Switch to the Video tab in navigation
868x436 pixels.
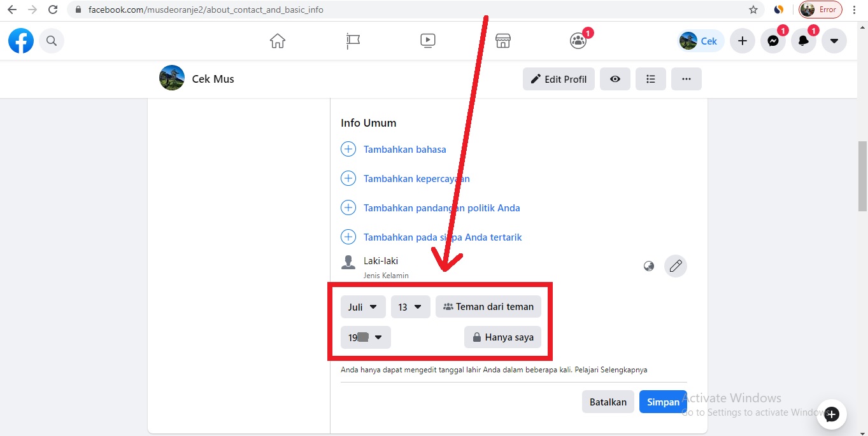427,40
